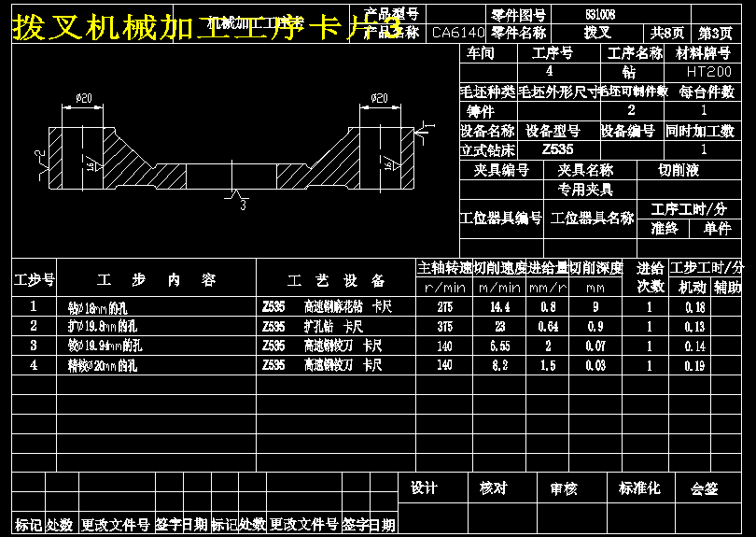
Task: Click the spindle speed value 275
Action: tap(444, 307)
